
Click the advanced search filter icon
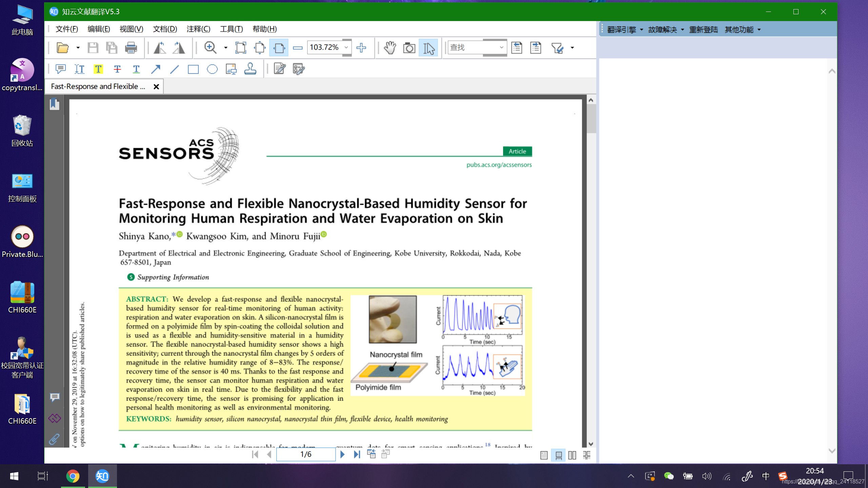point(557,48)
